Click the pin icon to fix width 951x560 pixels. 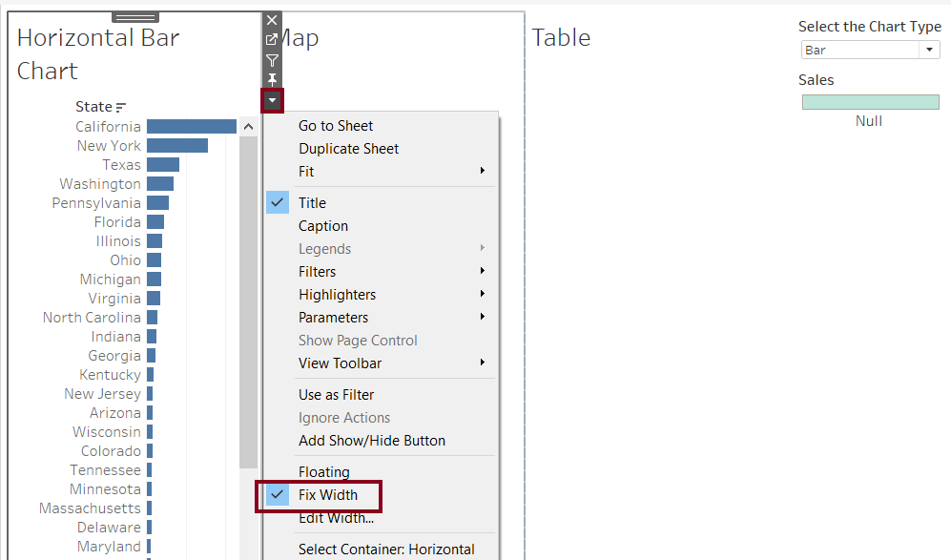[x=272, y=79]
